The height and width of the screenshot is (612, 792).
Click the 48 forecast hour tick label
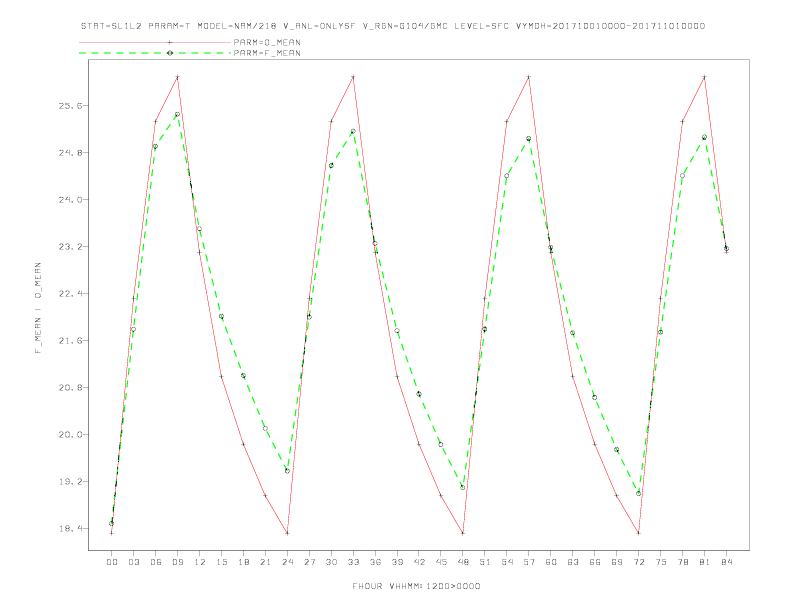click(463, 562)
